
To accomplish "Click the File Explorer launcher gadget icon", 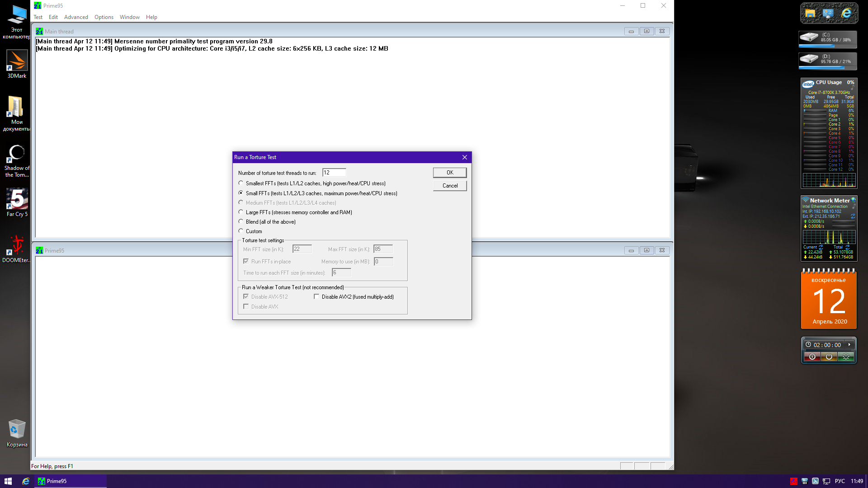I will [x=810, y=14].
